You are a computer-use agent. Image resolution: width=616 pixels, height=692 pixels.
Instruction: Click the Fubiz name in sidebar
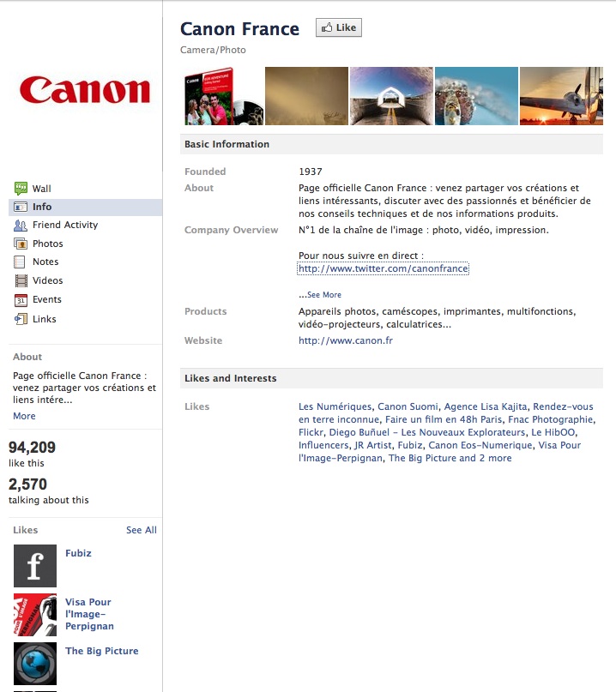pos(78,553)
